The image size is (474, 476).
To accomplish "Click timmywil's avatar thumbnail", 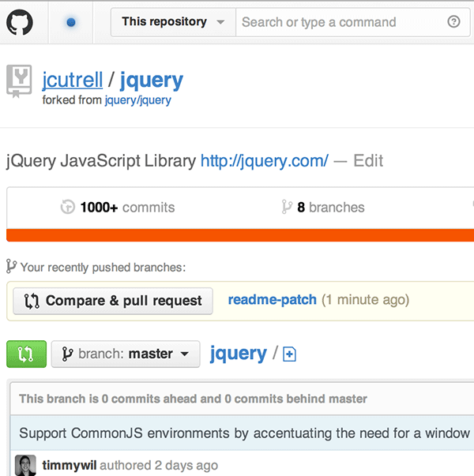I will [25, 465].
